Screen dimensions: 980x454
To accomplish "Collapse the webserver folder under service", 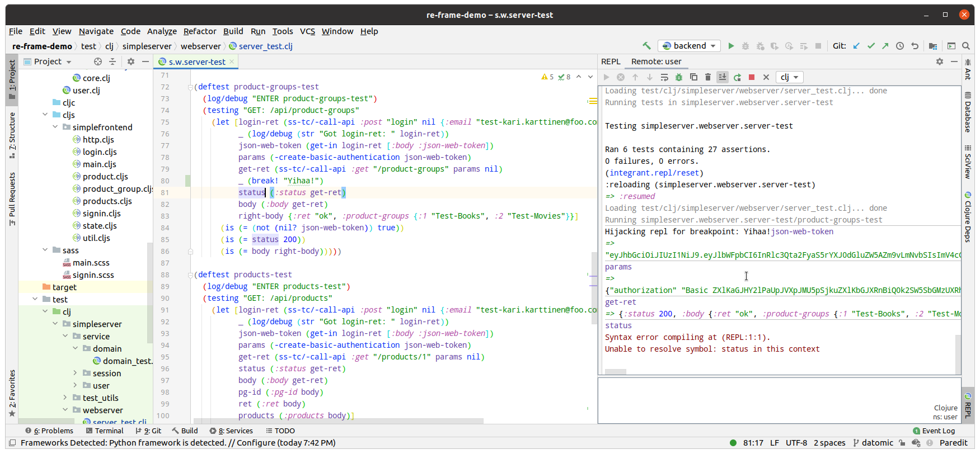I will 65,410.
